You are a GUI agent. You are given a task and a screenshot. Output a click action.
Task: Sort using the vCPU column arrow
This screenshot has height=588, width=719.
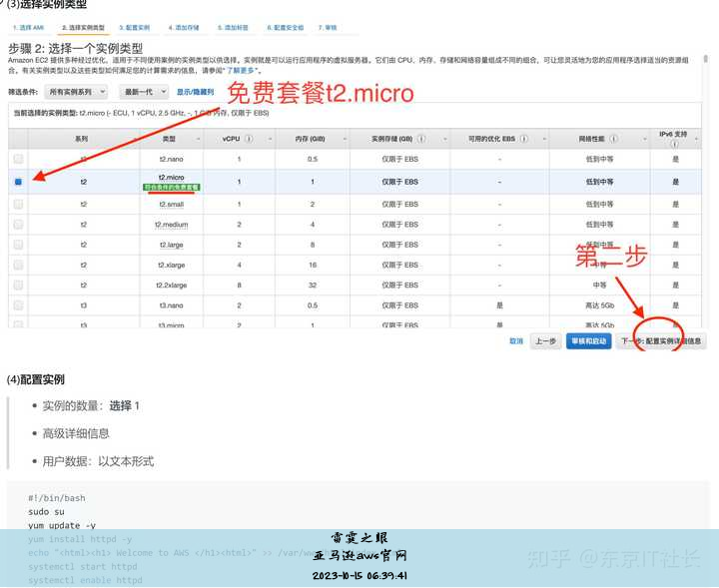[x=270, y=139]
